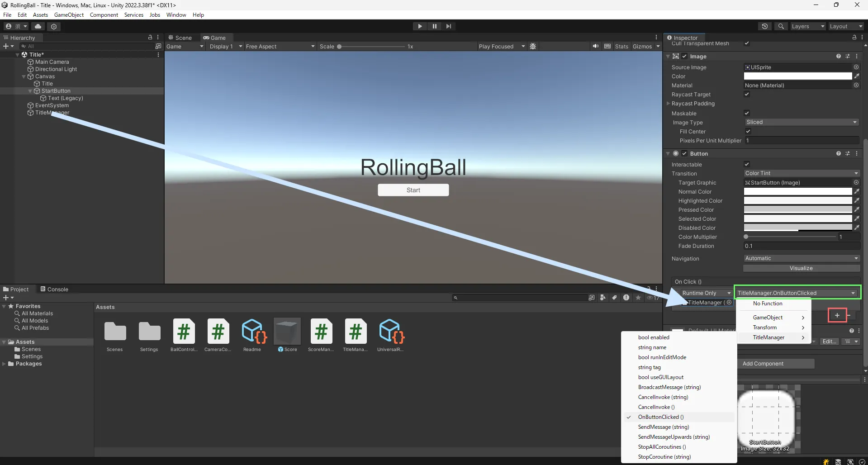Click the Visualize button
The width and height of the screenshot is (868, 465).
(801, 268)
